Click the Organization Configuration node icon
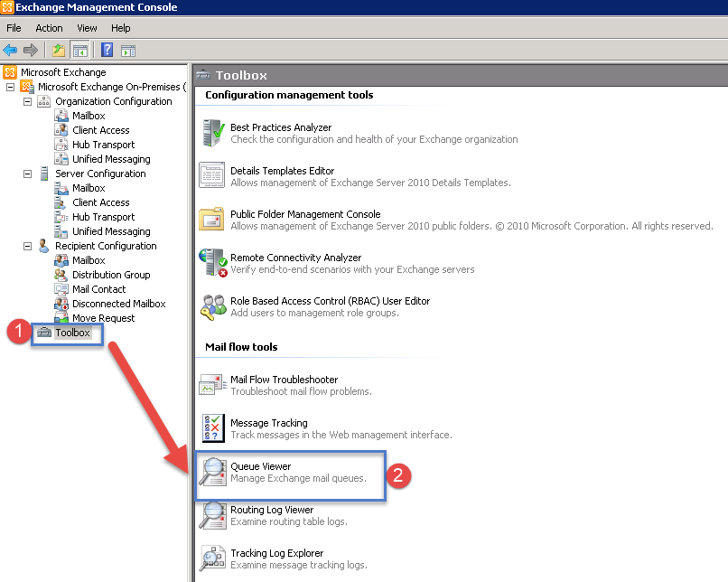This screenshot has height=582, width=728. (x=44, y=101)
